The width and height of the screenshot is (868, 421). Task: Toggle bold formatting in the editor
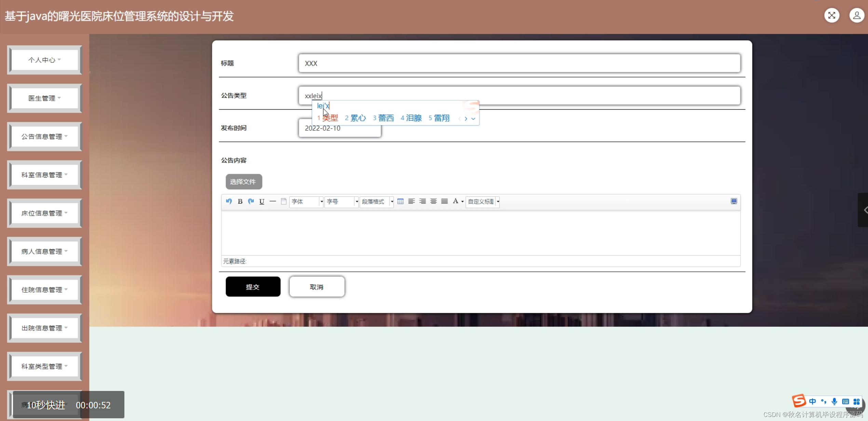(240, 201)
